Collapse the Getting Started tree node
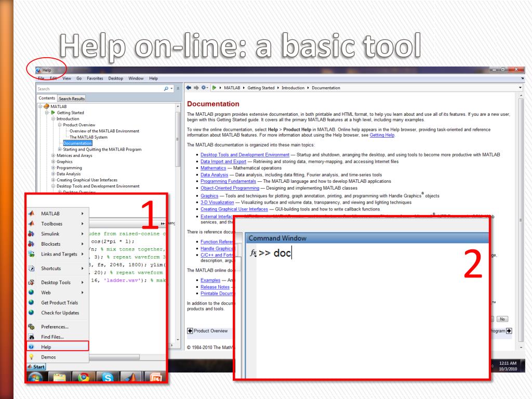 (x=47, y=112)
